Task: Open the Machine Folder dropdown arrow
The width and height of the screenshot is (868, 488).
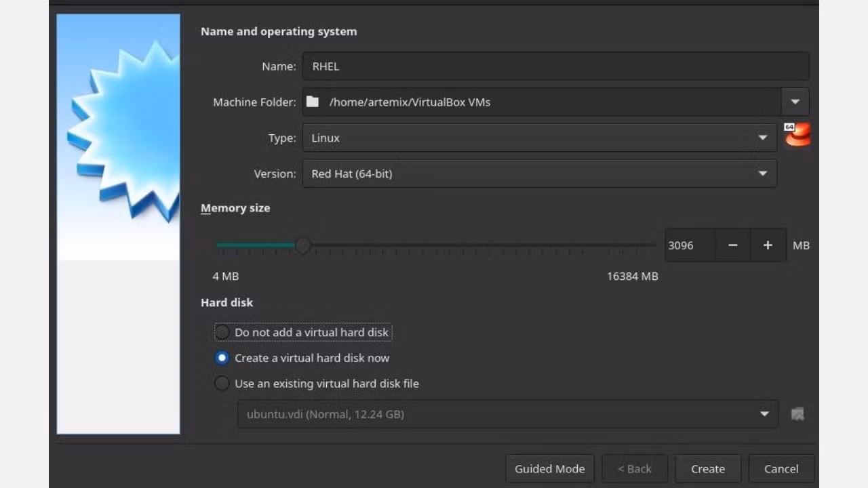Action: click(795, 102)
